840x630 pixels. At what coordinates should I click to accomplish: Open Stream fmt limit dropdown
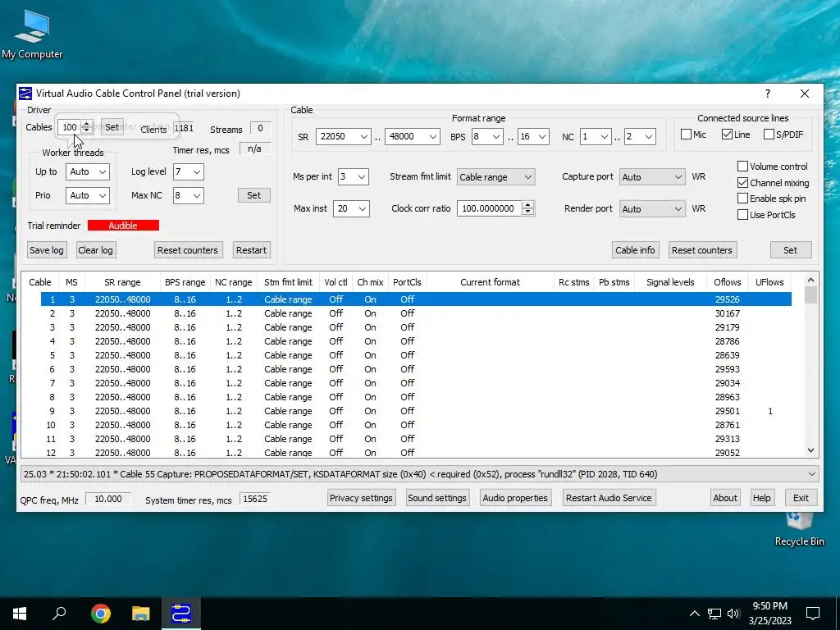pos(495,177)
